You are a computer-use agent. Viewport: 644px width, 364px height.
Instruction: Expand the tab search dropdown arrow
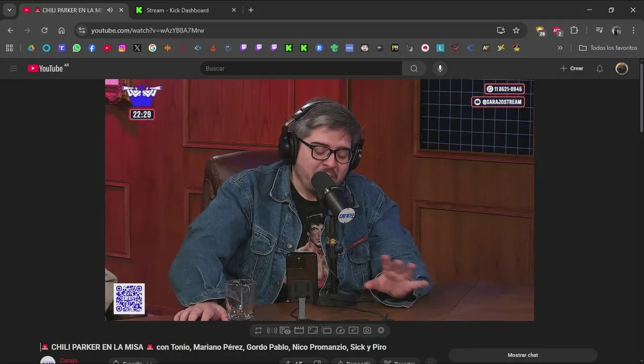(x=9, y=10)
